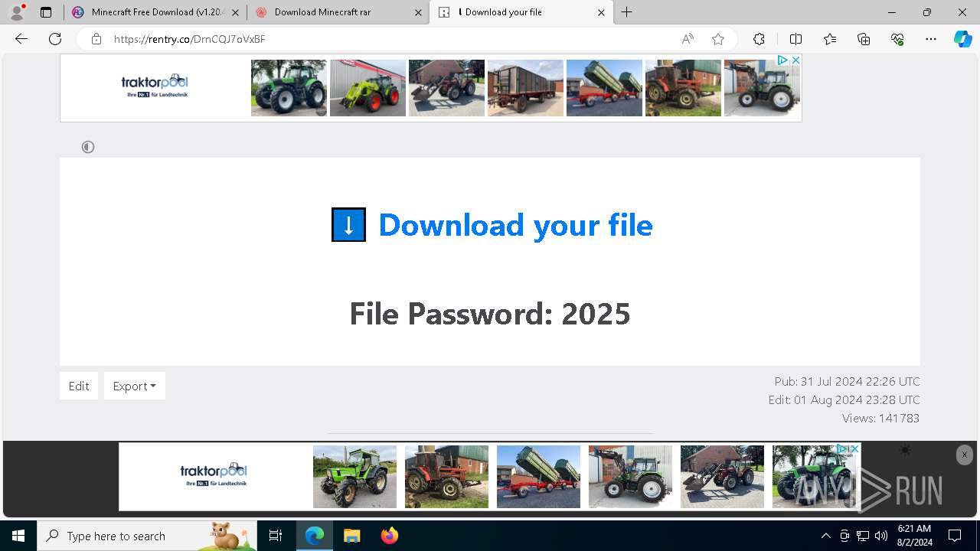980x551 pixels.
Task: Open Tab actions menu icon
Action: tap(46, 12)
